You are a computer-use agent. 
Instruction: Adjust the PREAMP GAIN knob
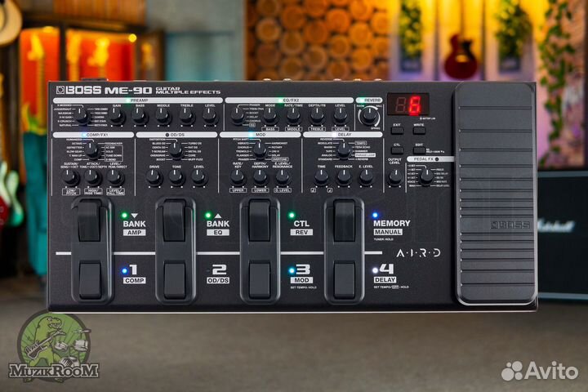[x=117, y=117]
